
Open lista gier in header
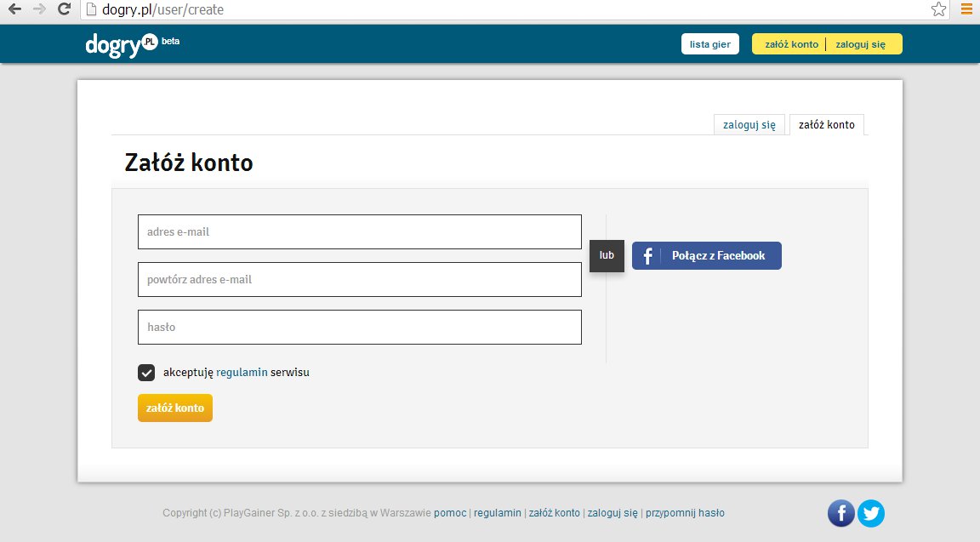tap(710, 44)
